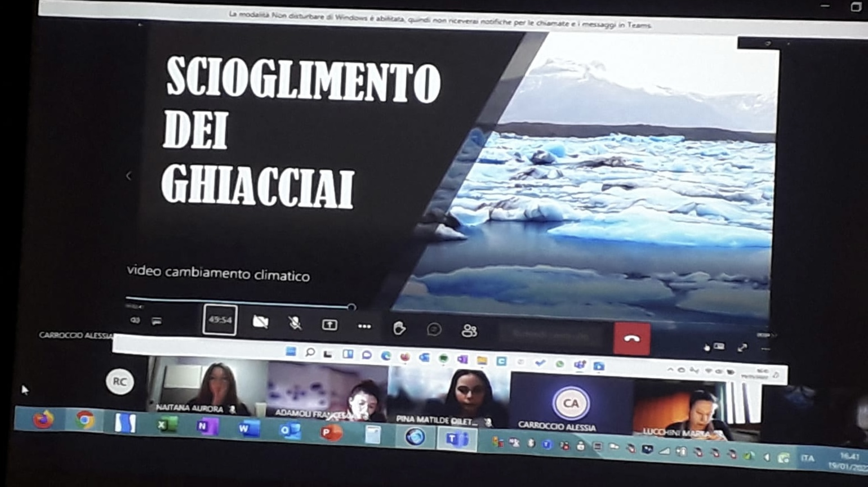This screenshot has width=868, height=487.
Task: Click the ITA language indicator in the tray
Action: coord(808,458)
